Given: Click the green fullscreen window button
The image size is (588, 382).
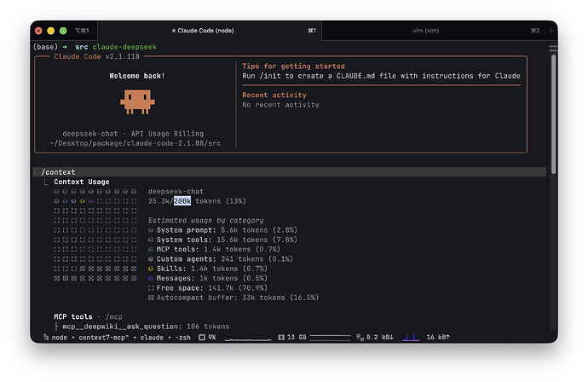Looking at the screenshot, I should click(x=63, y=31).
